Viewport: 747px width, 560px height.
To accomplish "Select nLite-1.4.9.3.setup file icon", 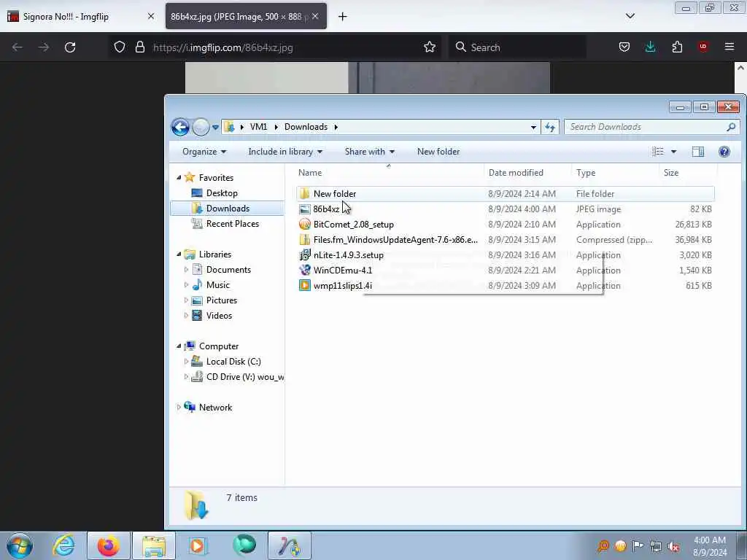I will tap(304, 254).
